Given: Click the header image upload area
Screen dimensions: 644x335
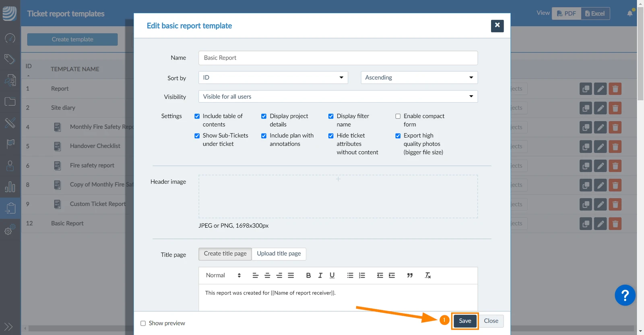Looking at the screenshot, I should tap(338, 196).
